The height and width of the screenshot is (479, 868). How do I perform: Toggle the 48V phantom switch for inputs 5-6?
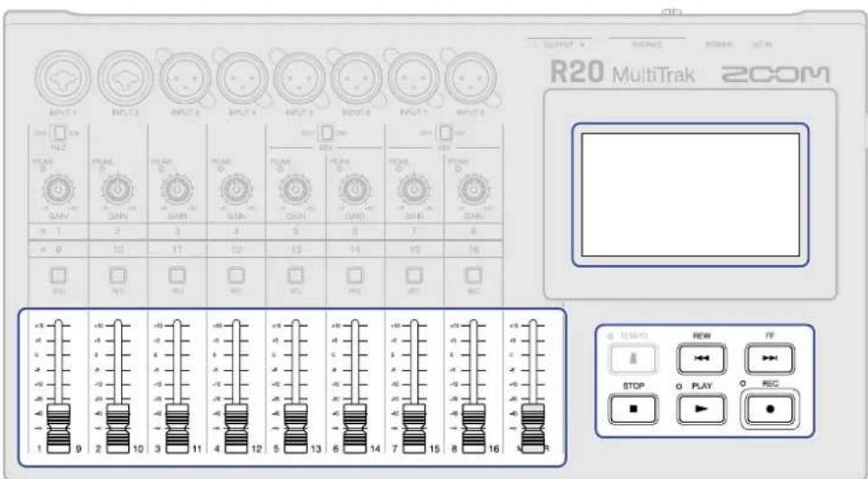click(x=326, y=134)
